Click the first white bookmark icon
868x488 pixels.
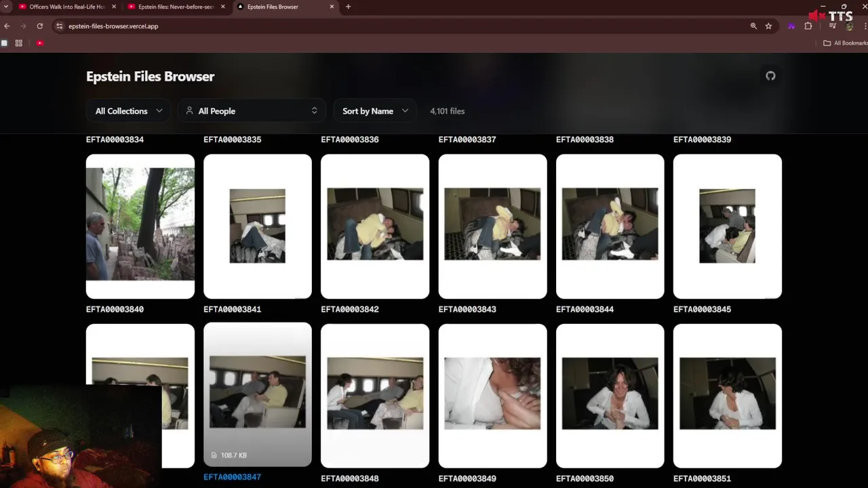(x=4, y=43)
